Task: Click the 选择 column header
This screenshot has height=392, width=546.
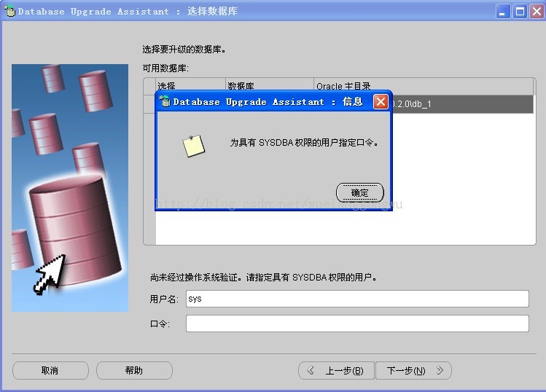Action: click(190, 85)
